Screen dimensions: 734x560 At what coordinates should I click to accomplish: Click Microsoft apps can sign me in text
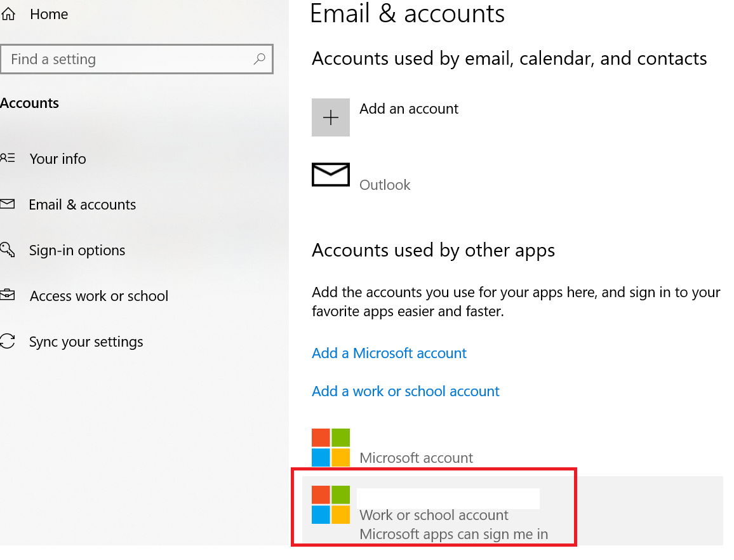point(453,534)
